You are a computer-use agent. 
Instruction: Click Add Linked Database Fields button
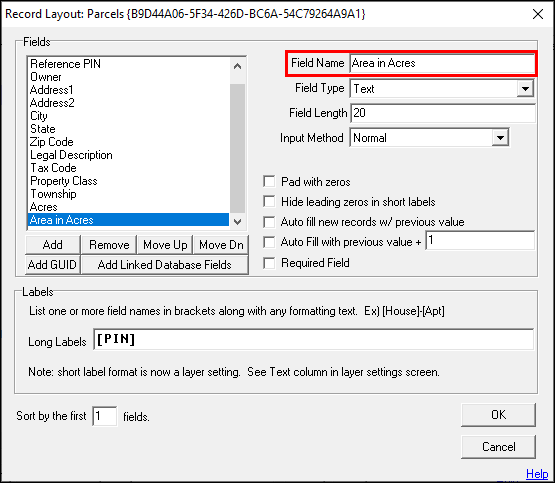pos(165,265)
